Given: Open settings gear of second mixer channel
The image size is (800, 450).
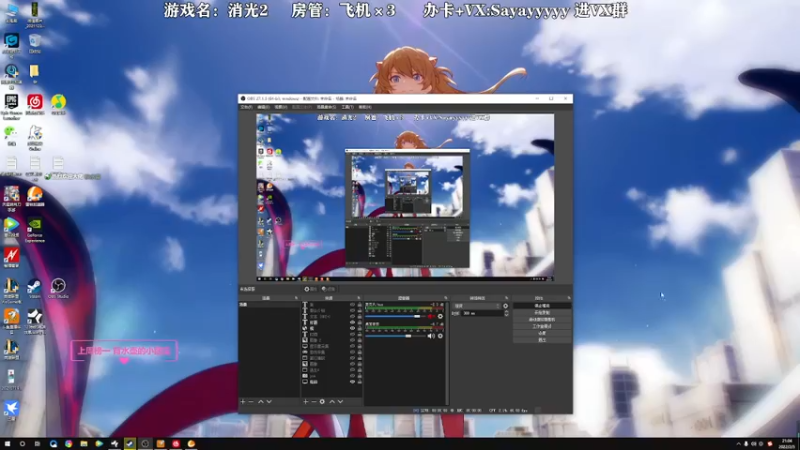Looking at the screenshot, I should pyautogui.click(x=440, y=336).
